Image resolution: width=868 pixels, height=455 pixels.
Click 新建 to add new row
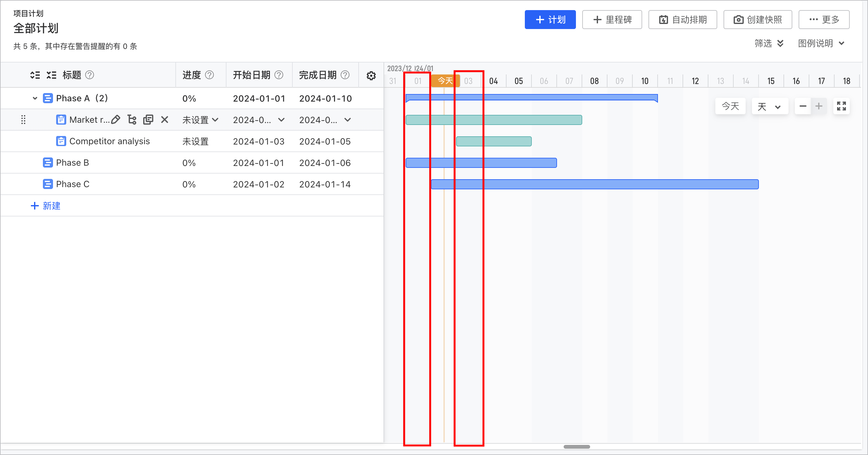click(x=45, y=206)
